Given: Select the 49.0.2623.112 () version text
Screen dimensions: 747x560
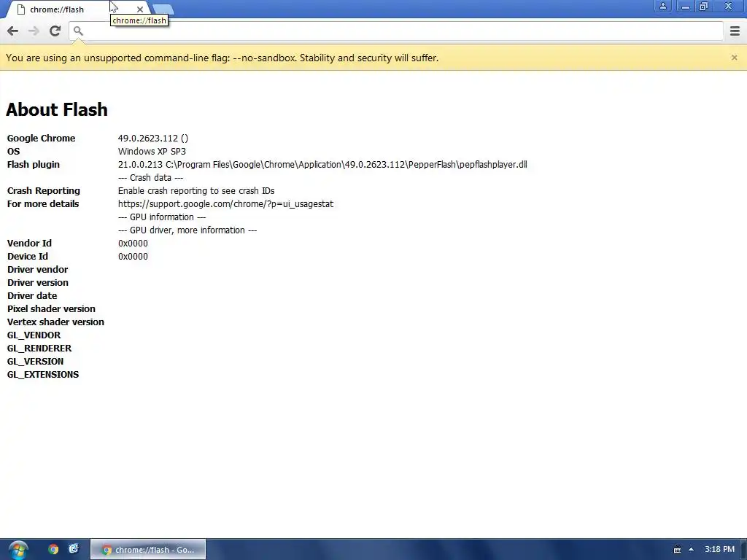Looking at the screenshot, I should click(x=153, y=138).
